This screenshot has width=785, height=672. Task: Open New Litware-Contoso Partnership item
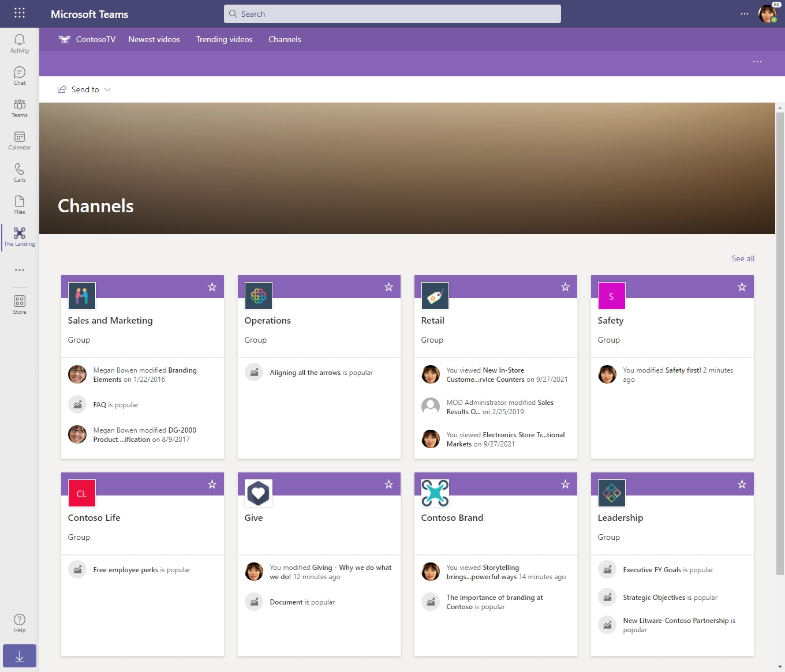(x=679, y=625)
